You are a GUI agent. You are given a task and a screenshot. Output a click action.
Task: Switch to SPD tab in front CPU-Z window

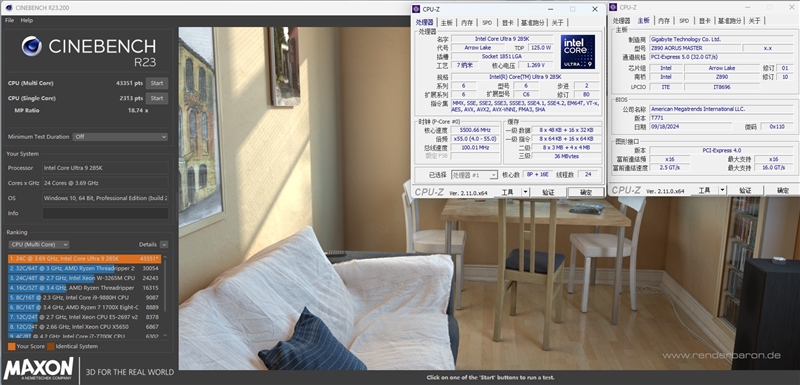pos(487,22)
